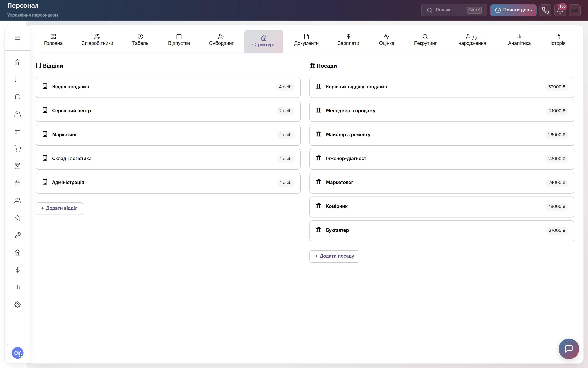Open the round chat bubble sidebar icon
The height and width of the screenshot is (368, 588).
point(17,97)
